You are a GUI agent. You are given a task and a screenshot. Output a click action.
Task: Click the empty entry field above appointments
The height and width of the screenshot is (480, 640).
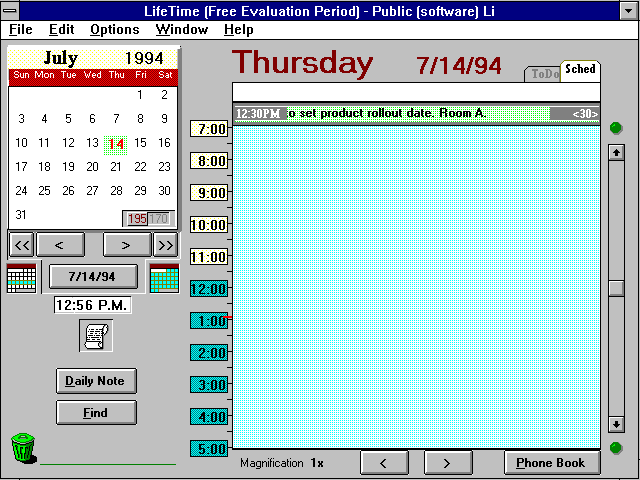pyautogui.click(x=416, y=92)
